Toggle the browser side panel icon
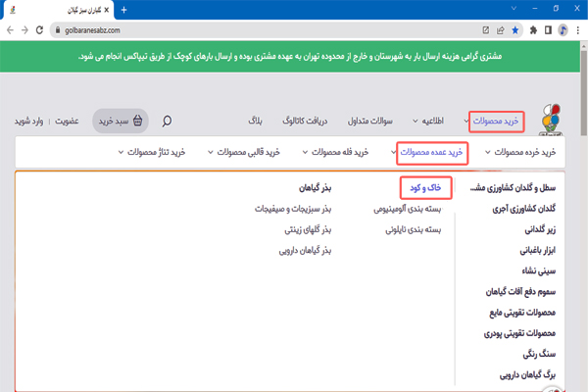The image size is (588, 392). pos(548,30)
